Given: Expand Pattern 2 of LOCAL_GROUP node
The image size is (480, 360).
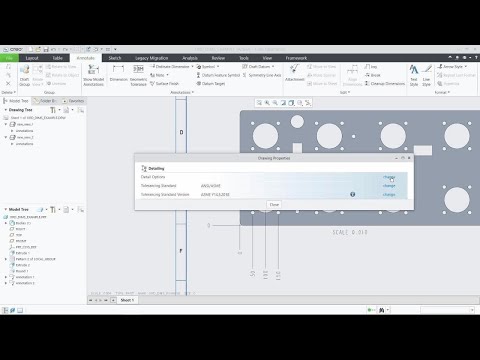Looking at the screenshot, I should coord(6,259).
